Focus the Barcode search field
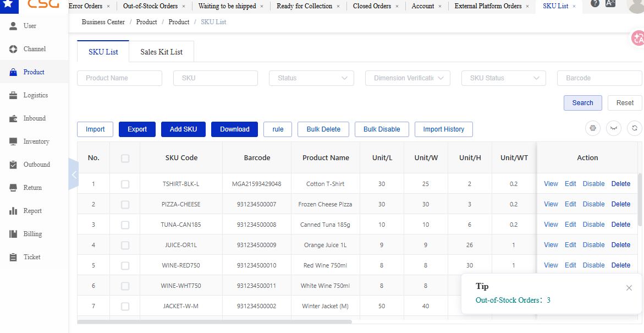 (599, 78)
